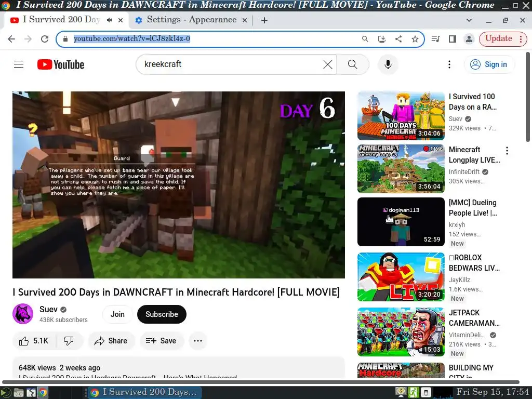Go back with browser back arrow
This screenshot has height=399, width=532.
[11, 38]
